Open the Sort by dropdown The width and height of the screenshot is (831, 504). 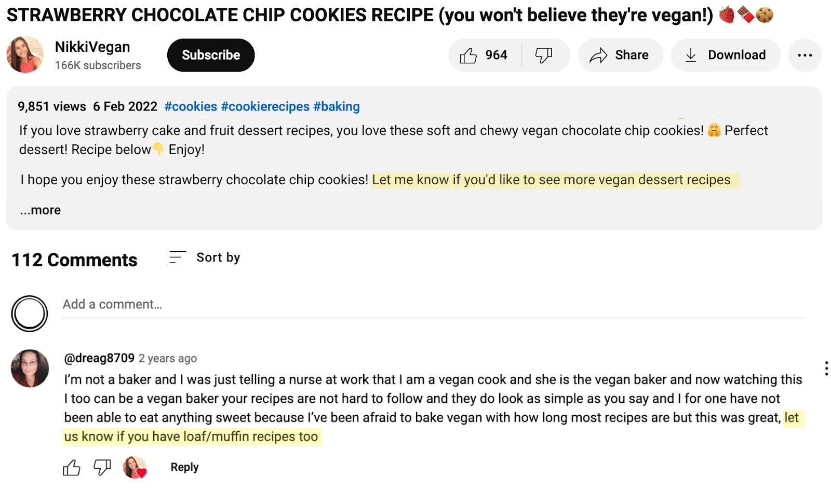coord(218,256)
